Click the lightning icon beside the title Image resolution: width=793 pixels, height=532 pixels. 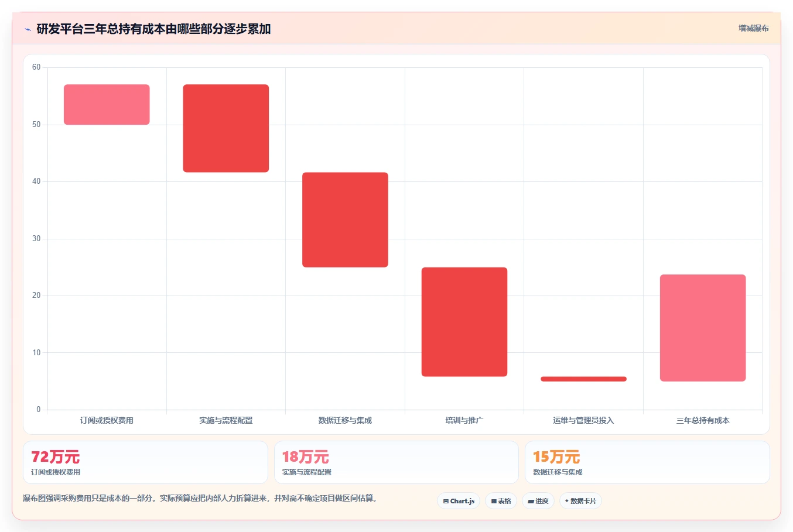(28, 29)
